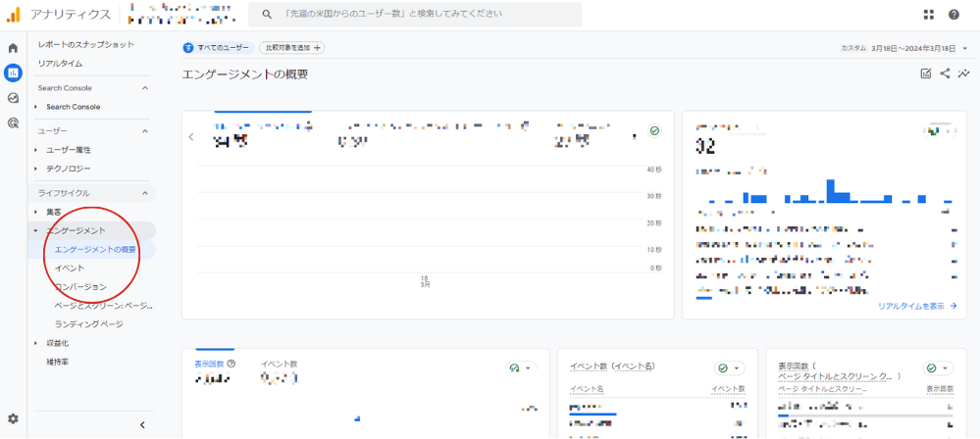The image size is (980, 439).
Task: Open the Insights sparkline icon
Action: pos(963,73)
